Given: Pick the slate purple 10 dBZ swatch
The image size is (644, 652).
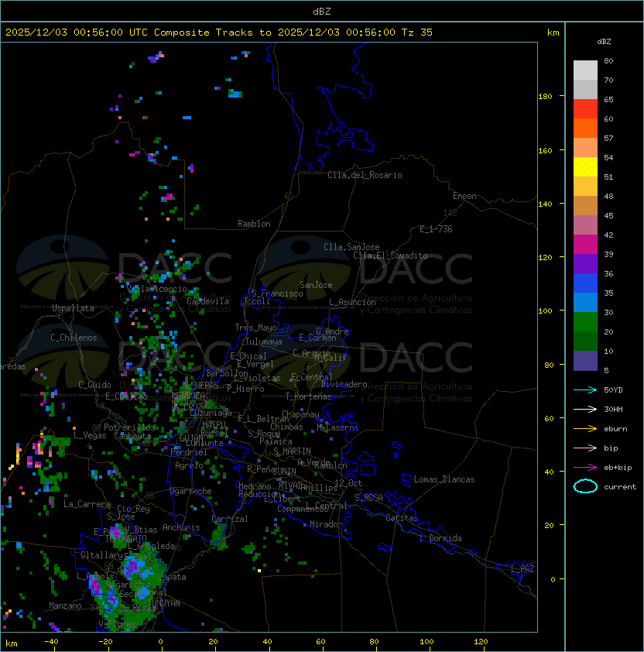Looking at the screenshot, I should point(585,361).
